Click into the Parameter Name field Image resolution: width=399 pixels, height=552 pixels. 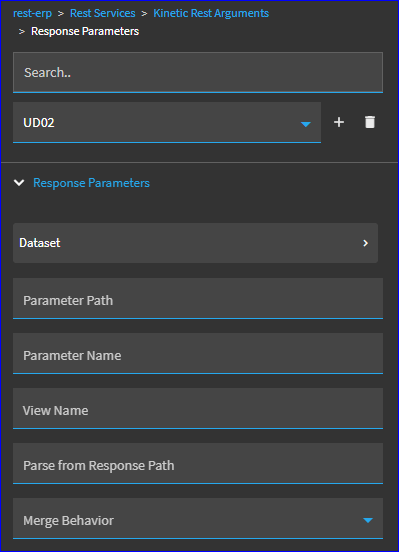click(198, 353)
